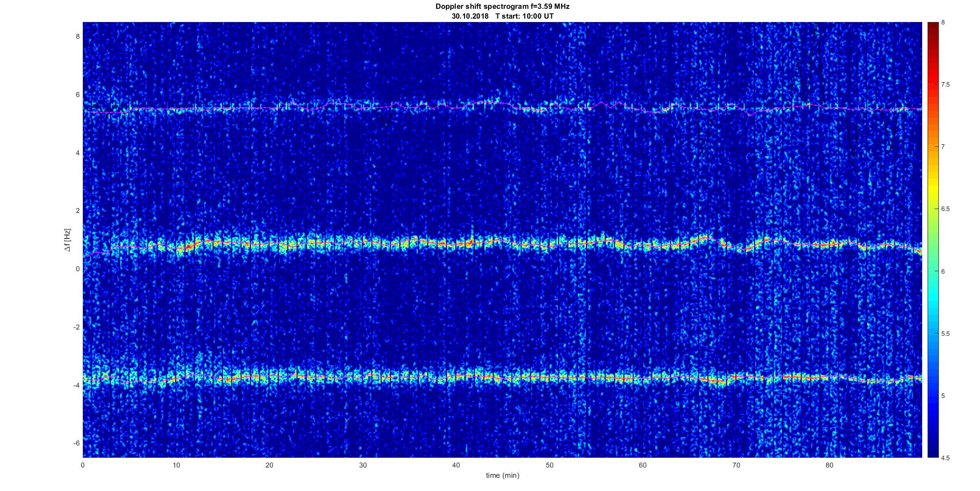Click x-axis tick label '80'

tap(829, 465)
